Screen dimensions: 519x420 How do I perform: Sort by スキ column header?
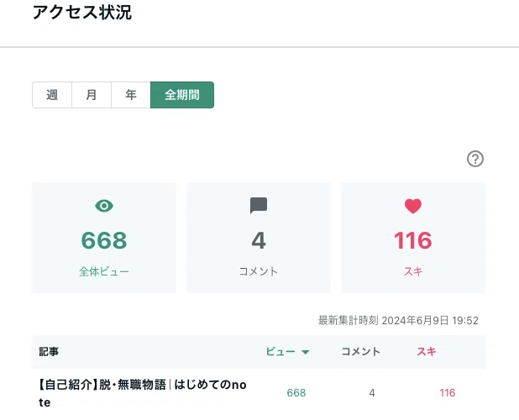[427, 351]
